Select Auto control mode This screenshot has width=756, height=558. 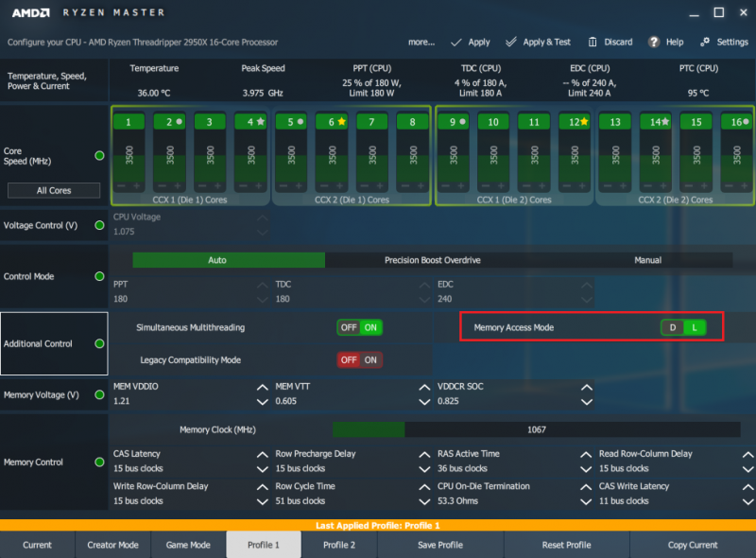coord(229,260)
